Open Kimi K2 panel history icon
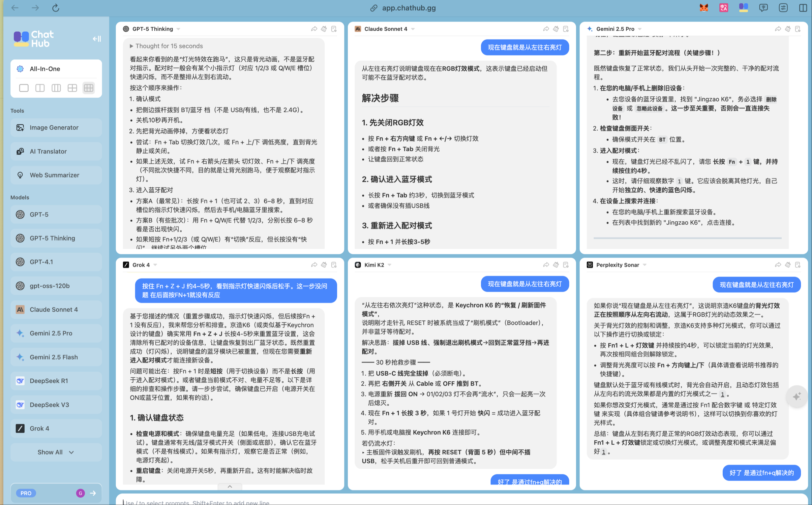Image resolution: width=812 pixels, height=505 pixels. point(566,265)
